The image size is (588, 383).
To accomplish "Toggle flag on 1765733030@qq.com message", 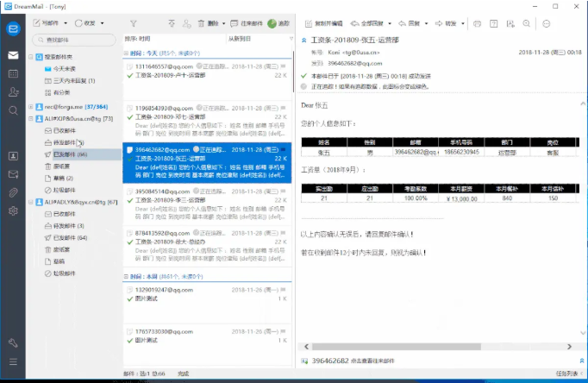I will [x=283, y=331].
